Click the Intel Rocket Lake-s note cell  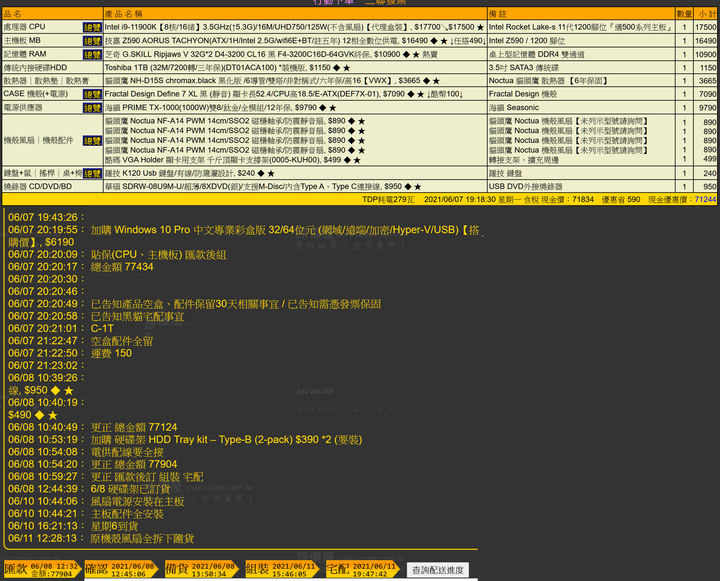[x=580, y=27]
